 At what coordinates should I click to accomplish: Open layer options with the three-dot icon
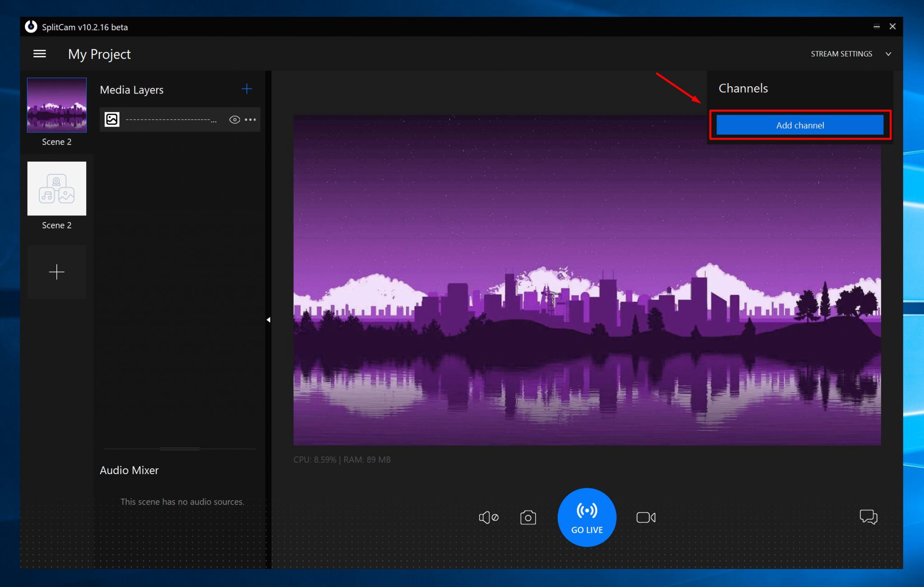250,119
